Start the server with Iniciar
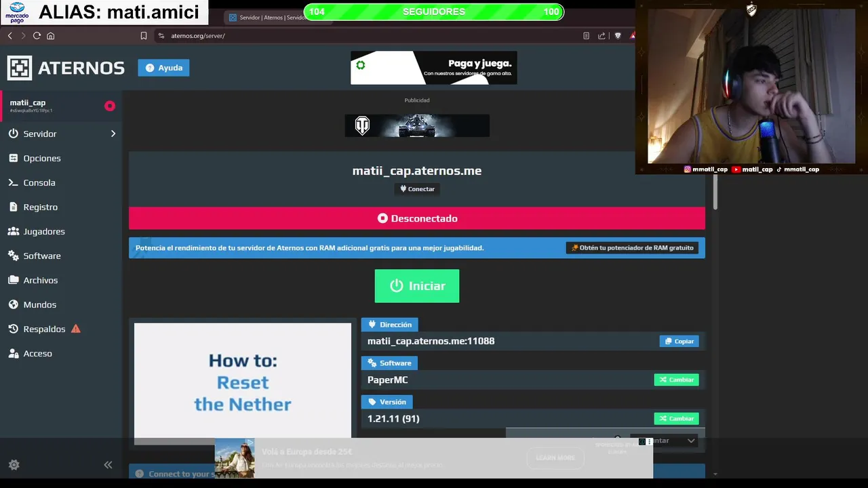 417,286
